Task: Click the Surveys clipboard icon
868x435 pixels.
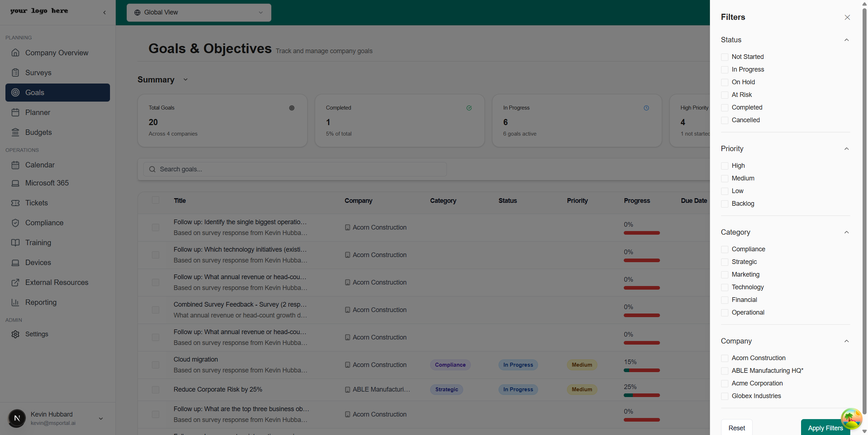Action: (x=15, y=73)
